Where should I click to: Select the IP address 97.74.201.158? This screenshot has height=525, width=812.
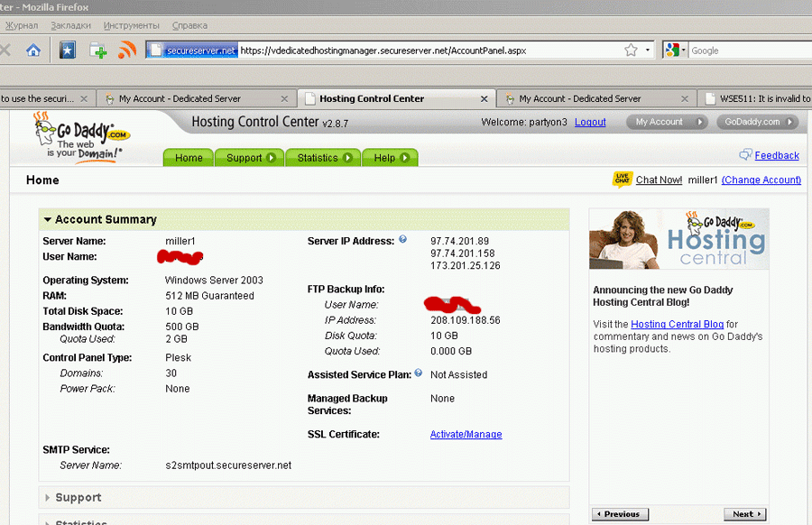pyautogui.click(x=463, y=253)
